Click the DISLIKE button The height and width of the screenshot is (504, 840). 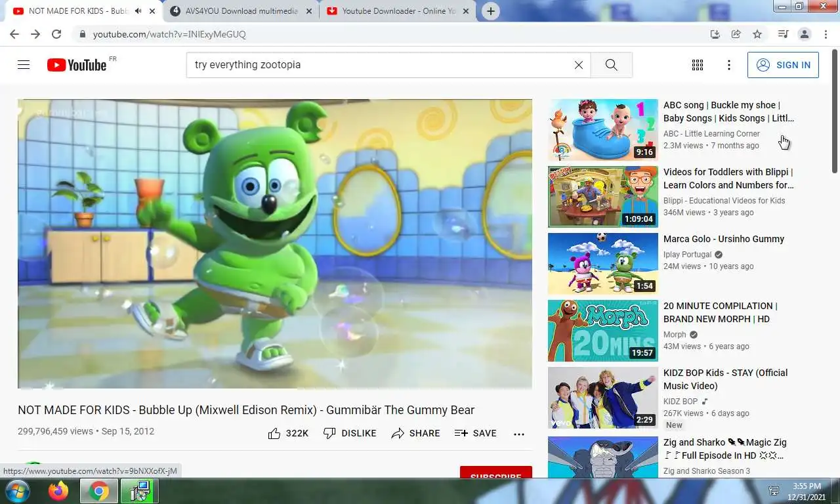click(x=350, y=433)
